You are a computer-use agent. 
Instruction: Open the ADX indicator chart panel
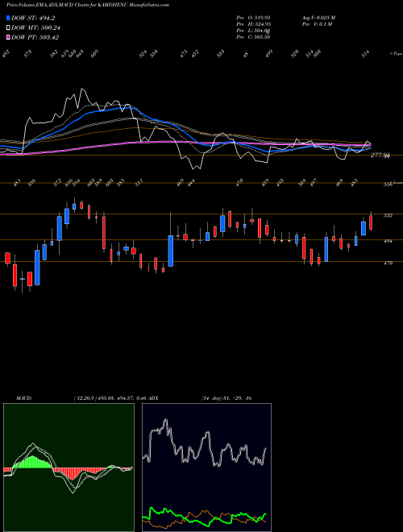pos(206,468)
